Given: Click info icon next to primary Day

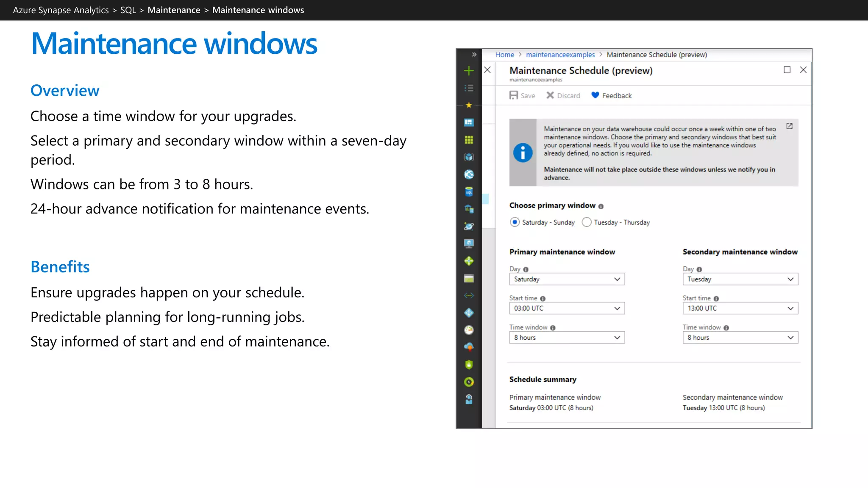Looking at the screenshot, I should tap(526, 269).
